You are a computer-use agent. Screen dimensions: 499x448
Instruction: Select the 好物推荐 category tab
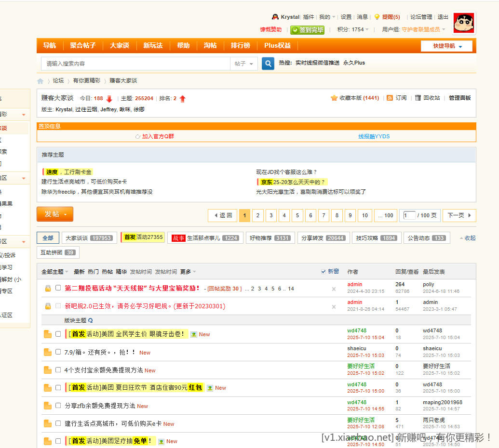pos(270,238)
